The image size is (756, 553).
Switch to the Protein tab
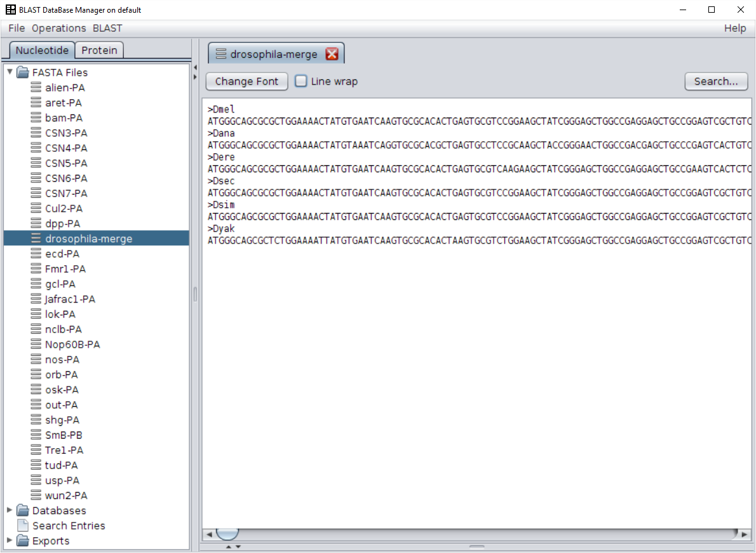[x=99, y=50]
